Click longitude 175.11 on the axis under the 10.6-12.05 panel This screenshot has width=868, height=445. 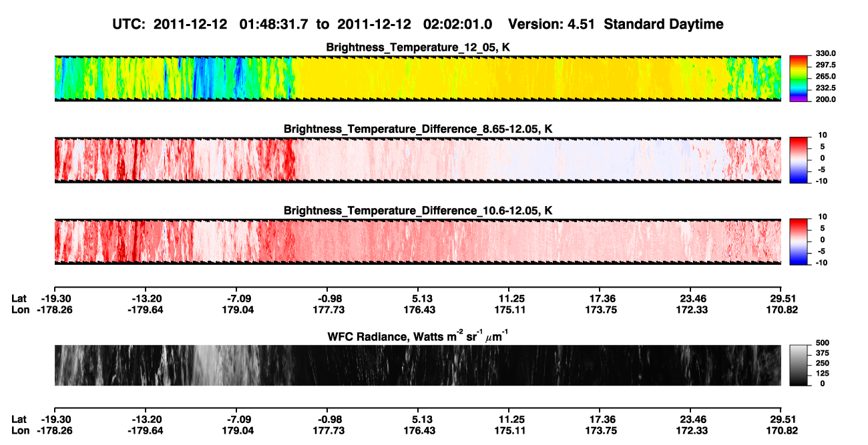pos(510,310)
